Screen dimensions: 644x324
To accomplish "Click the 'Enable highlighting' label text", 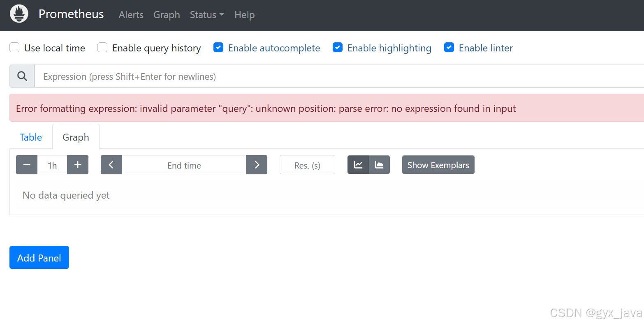I will click(389, 48).
